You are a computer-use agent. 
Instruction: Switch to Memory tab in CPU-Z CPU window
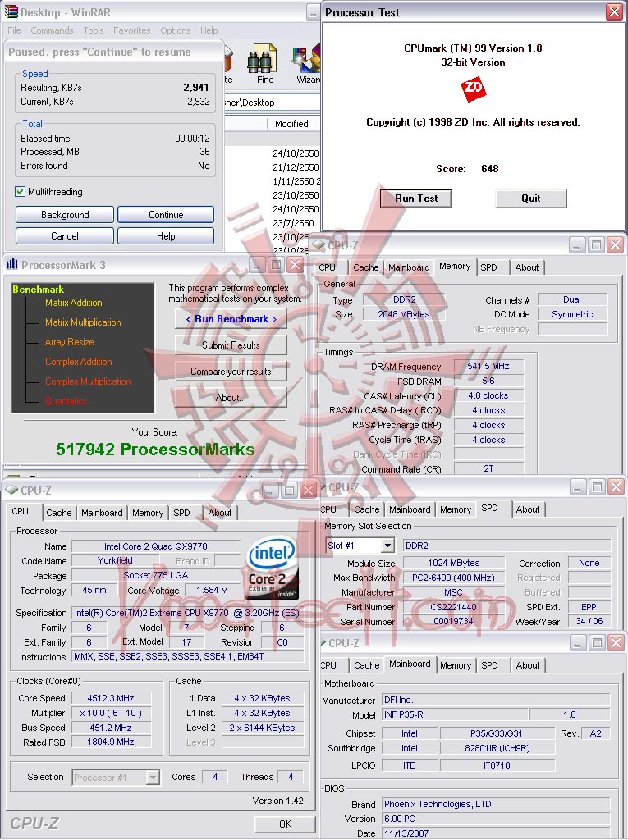point(148,513)
